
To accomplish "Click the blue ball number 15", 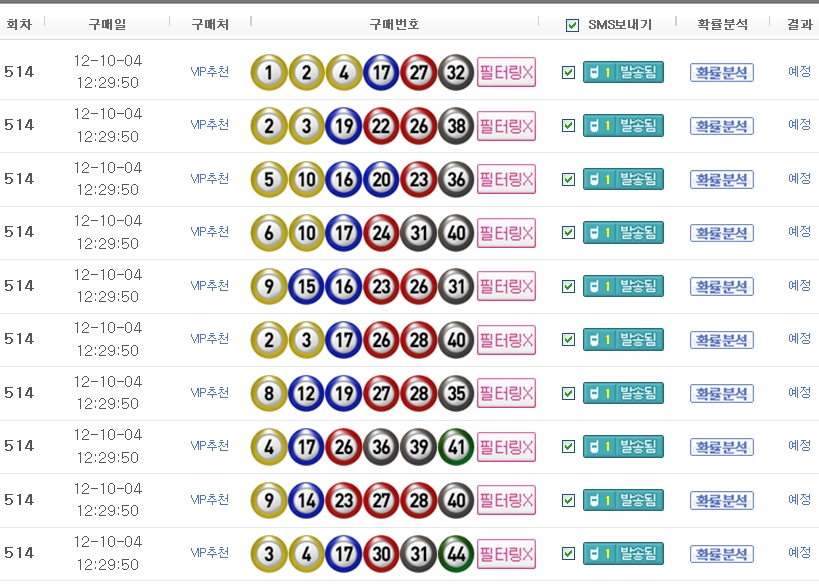I will (x=306, y=286).
